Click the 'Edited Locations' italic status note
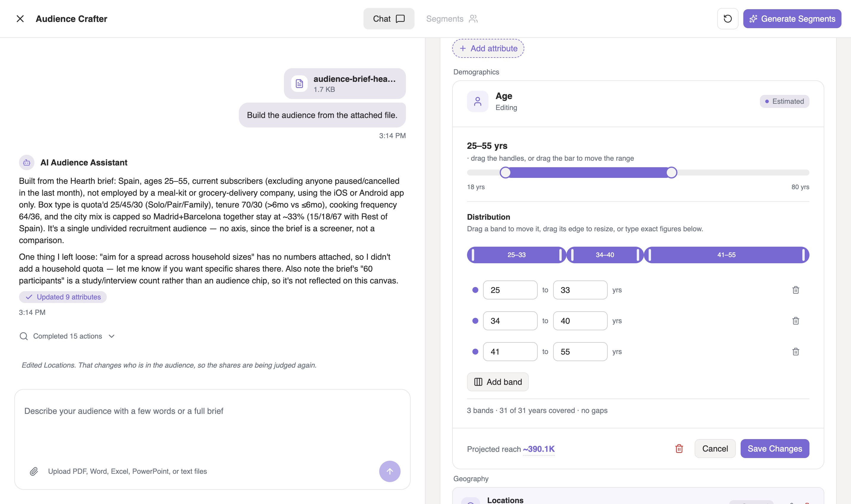The image size is (851, 504). pos(169,365)
